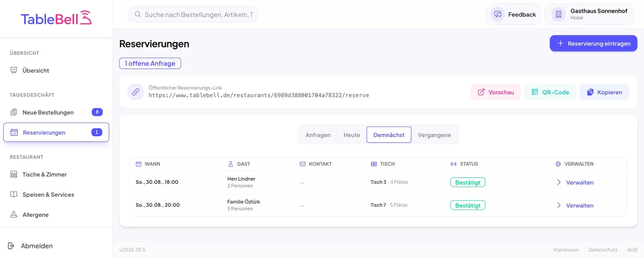Click the Neue Bestellungen clipboard icon

point(14,112)
